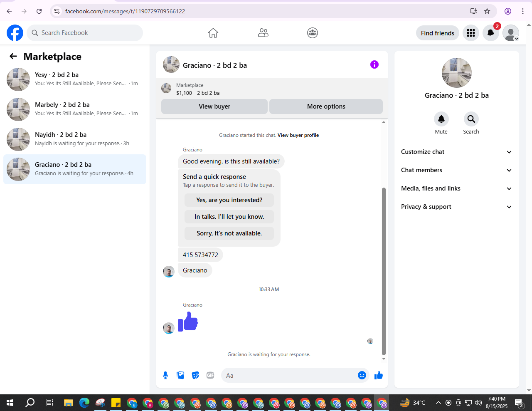Image resolution: width=532 pixels, height=411 pixels.
Task: Click the Search Facebook field
Action: 85,33
